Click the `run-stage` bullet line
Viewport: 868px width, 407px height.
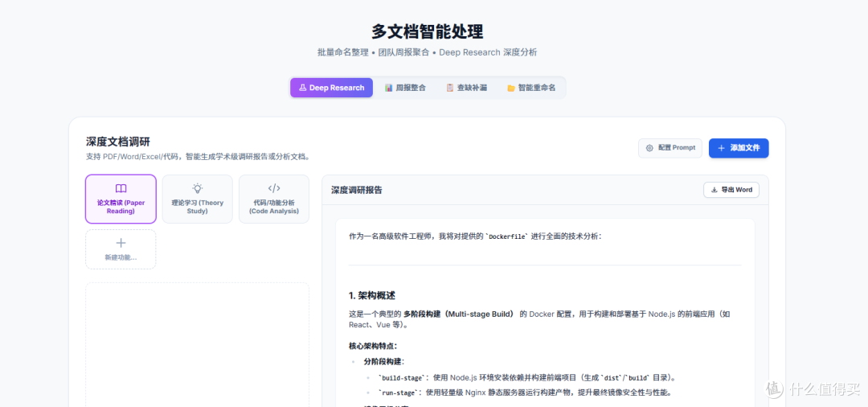tap(524, 393)
